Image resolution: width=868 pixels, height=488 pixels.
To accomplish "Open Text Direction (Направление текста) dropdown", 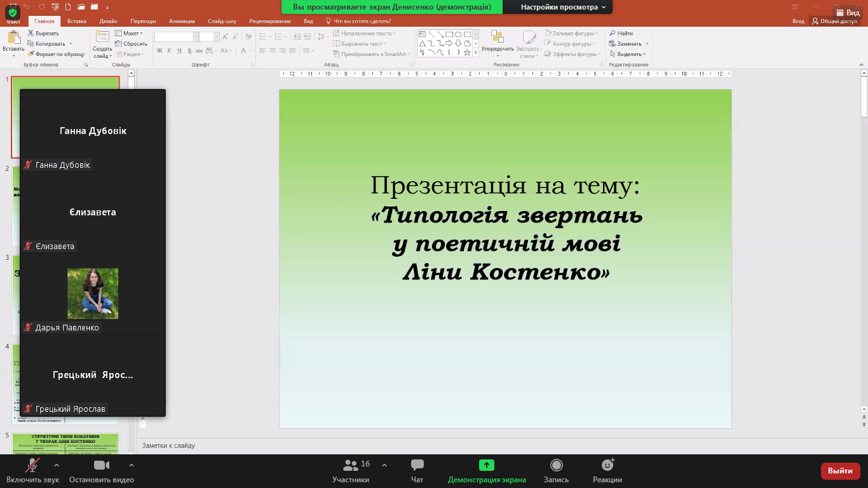I will 363,33.
